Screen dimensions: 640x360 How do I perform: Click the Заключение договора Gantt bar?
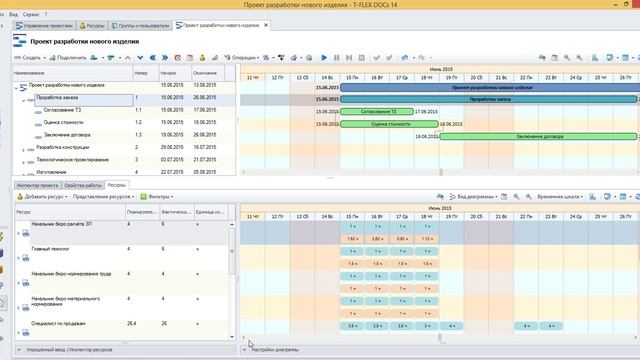538,136
